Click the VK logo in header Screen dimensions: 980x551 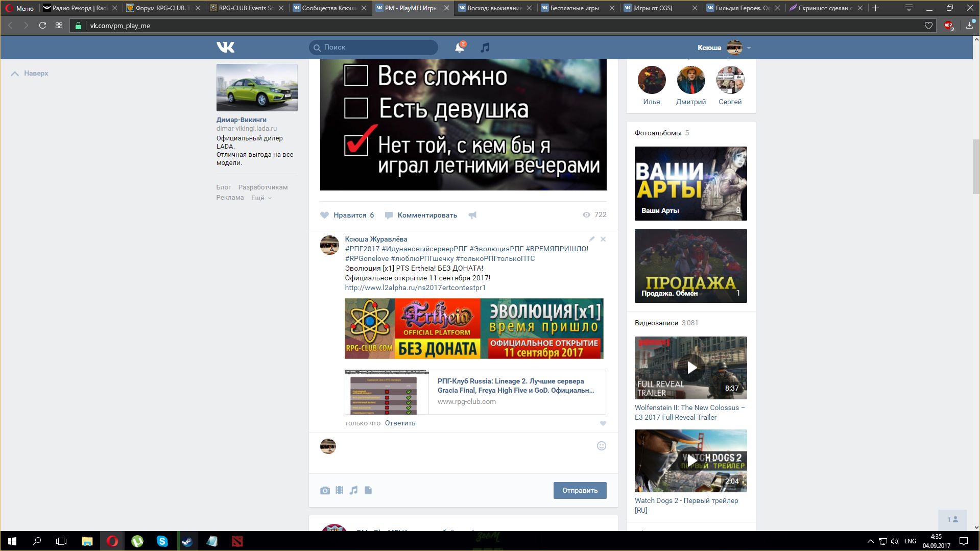click(225, 47)
